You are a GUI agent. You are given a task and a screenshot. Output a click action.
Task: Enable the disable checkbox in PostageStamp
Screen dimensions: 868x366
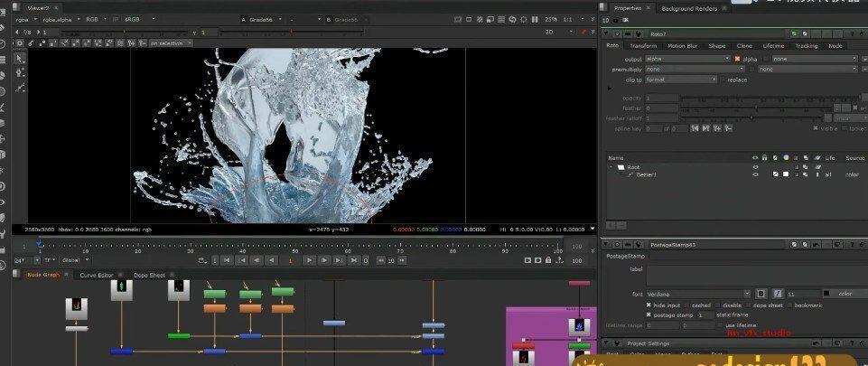[719, 305]
